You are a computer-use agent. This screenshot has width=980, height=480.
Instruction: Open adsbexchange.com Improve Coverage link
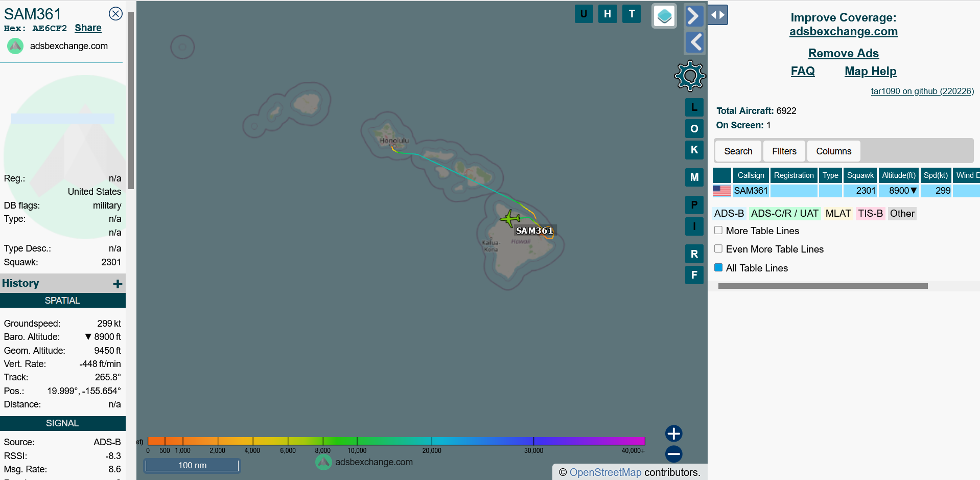843,32
